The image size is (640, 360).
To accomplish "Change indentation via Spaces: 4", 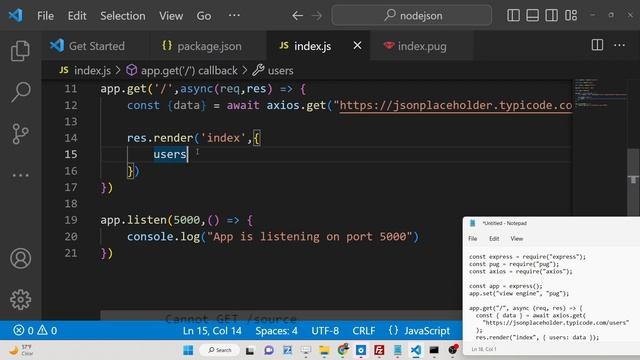I will [x=276, y=331].
